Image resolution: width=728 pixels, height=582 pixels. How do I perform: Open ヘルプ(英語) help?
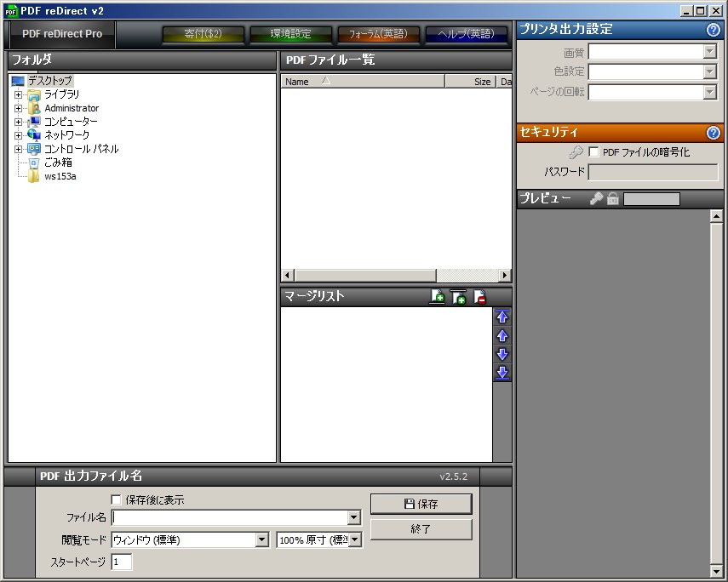point(466,34)
